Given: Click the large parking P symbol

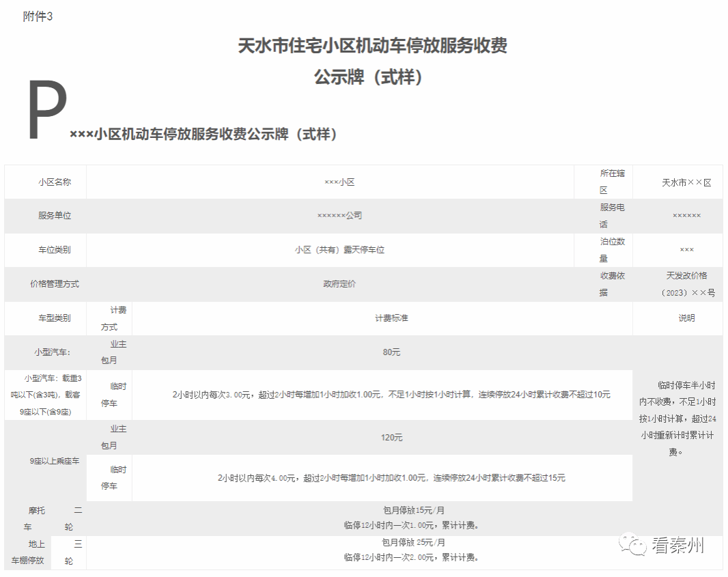Looking at the screenshot, I should click(46, 111).
